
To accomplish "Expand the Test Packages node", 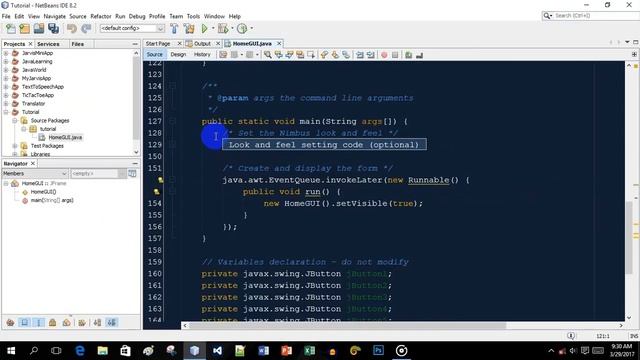I will (15, 146).
